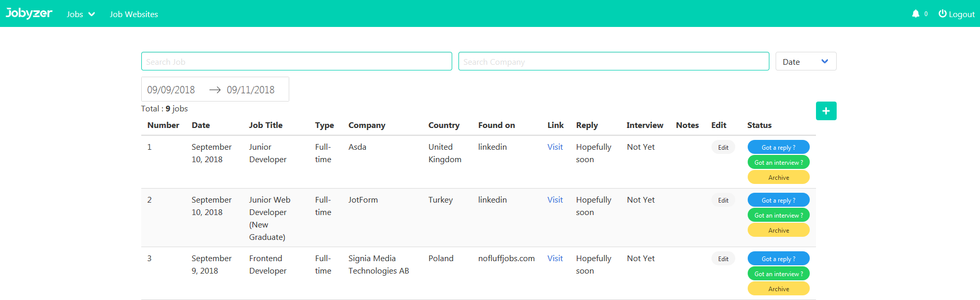Mark JotForm job as Got an interview
The height and width of the screenshot is (300, 980).
(778, 216)
